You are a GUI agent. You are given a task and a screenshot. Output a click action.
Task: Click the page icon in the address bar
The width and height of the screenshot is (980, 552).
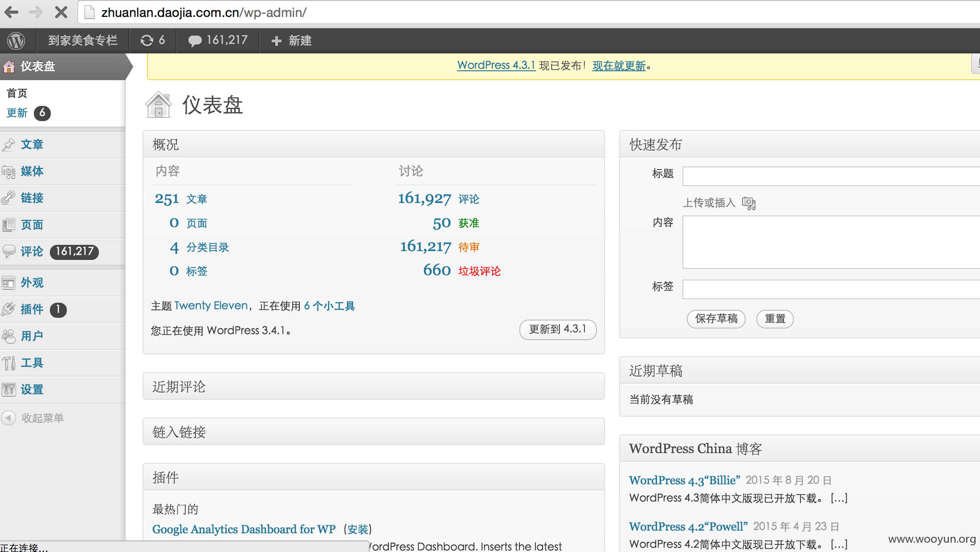tap(90, 12)
